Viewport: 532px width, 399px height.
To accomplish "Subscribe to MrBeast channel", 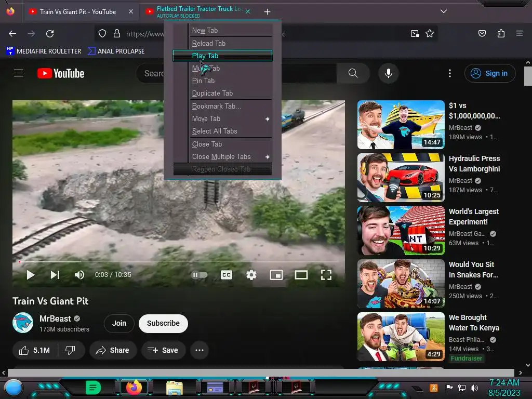I will tap(163, 323).
